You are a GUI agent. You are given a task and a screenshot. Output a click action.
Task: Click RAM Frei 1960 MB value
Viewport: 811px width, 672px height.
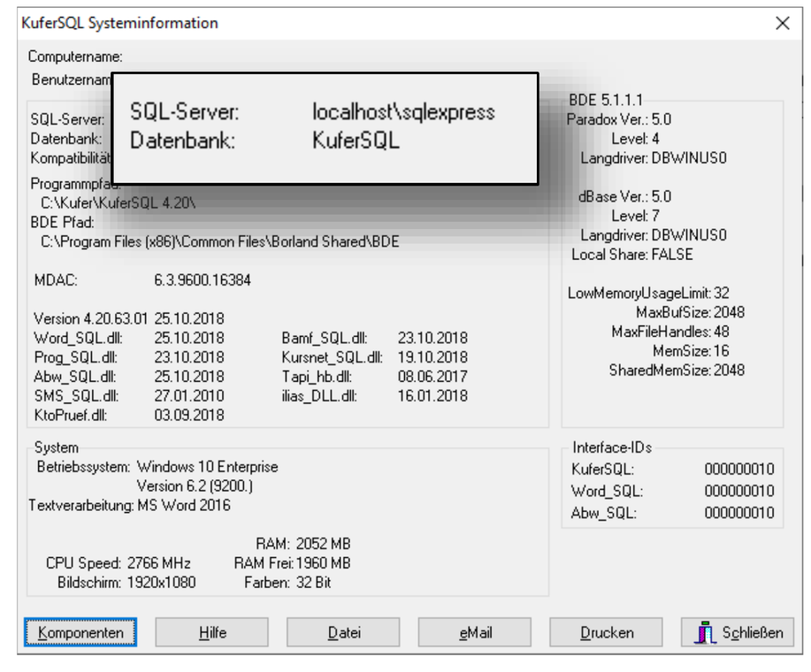[x=324, y=563]
